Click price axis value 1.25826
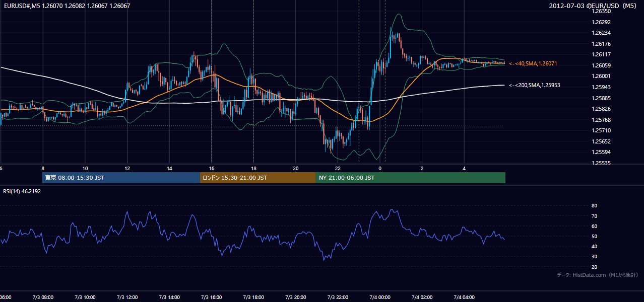The height and width of the screenshot is (302, 644). tap(601, 109)
